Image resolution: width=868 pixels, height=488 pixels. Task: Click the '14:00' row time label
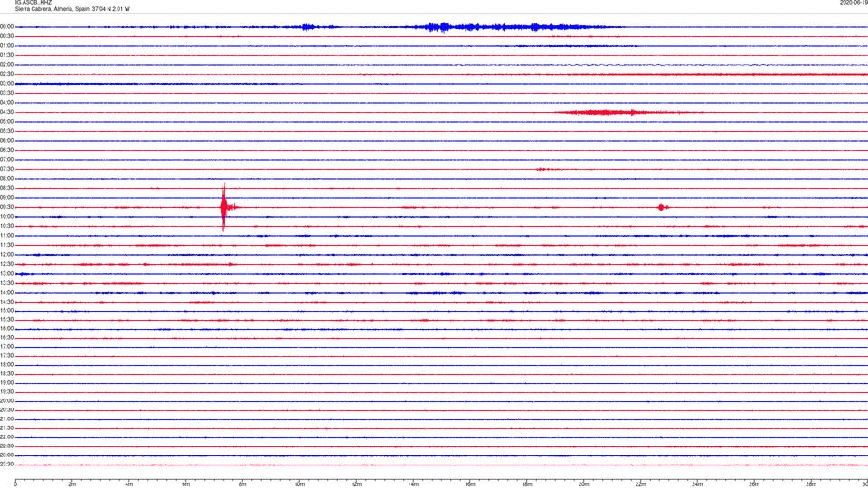[x=6, y=293]
